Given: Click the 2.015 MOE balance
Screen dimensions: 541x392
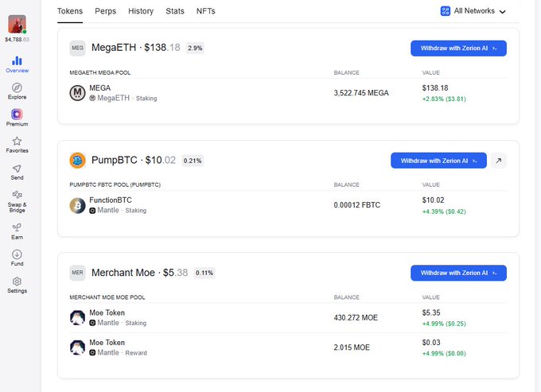Looking at the screenshot, I should pos(352,347).
